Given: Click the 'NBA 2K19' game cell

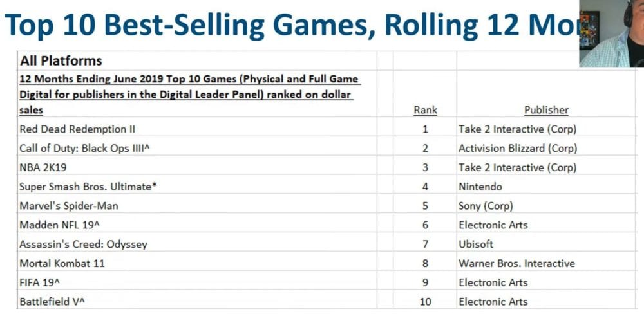Looking at the screenshot, I should pos(44,167).
